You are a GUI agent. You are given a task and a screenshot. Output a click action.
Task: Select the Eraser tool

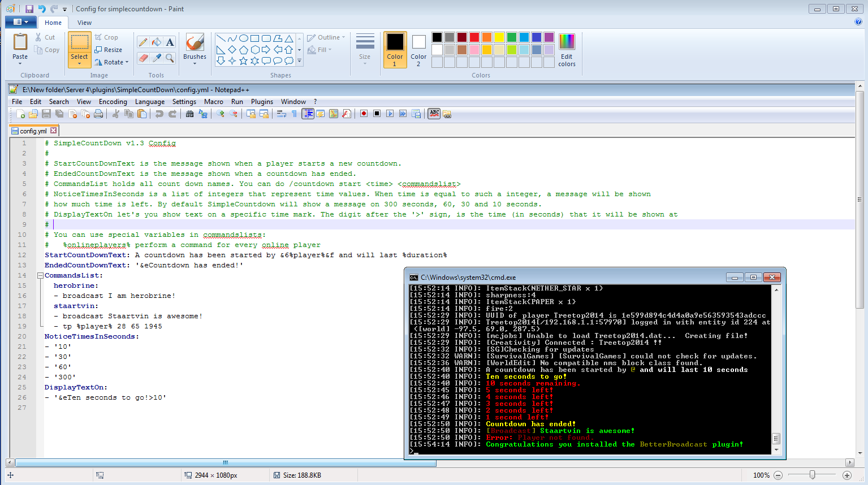click(x=143, y=57)
